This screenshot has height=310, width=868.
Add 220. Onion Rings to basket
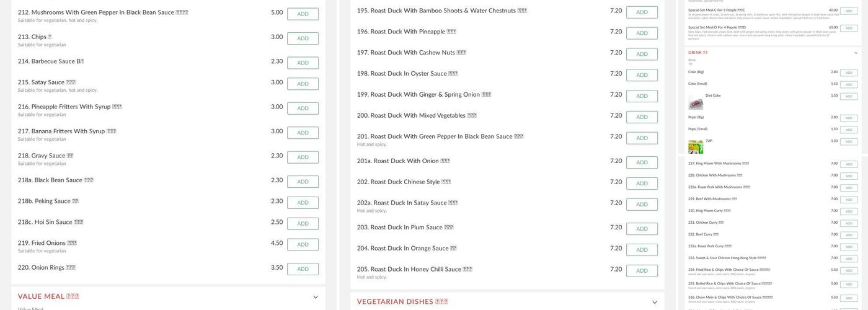click(303, 269)
